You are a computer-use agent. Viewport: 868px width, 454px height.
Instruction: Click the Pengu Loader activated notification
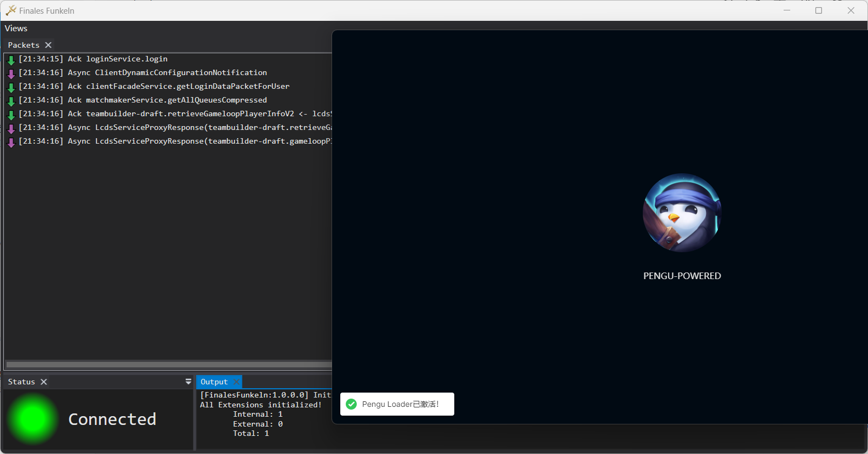(397, 404)
